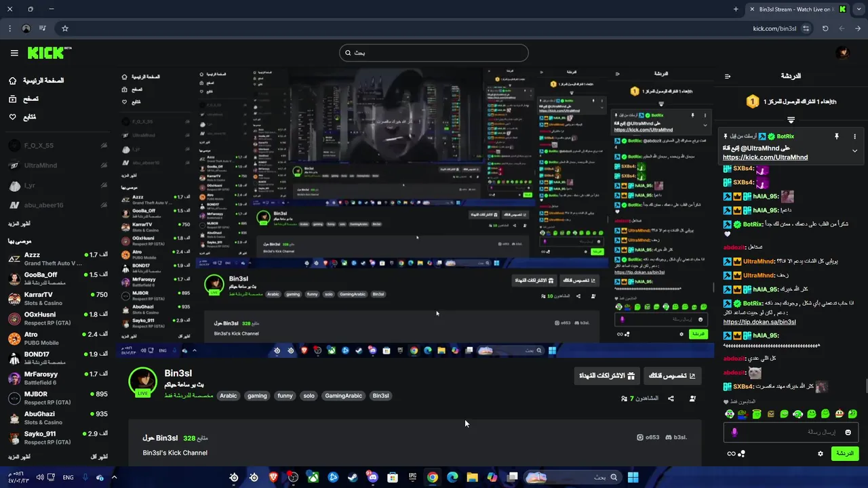The width and height of the screenshot is (868, 488).
Task: Select BOND17 recommended channel
Action: [x=57, y=358]
